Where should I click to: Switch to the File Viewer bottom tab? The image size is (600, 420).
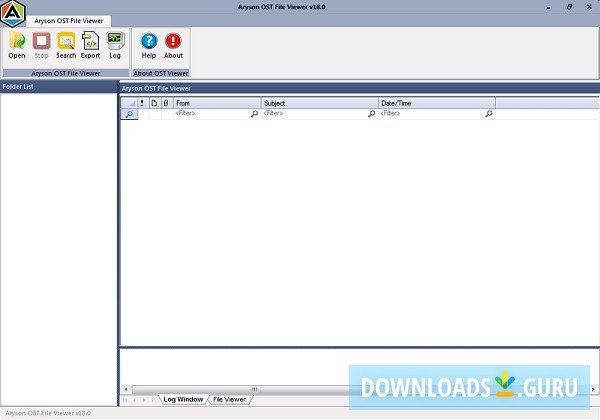pyautogui.click(x=229, y=399)
